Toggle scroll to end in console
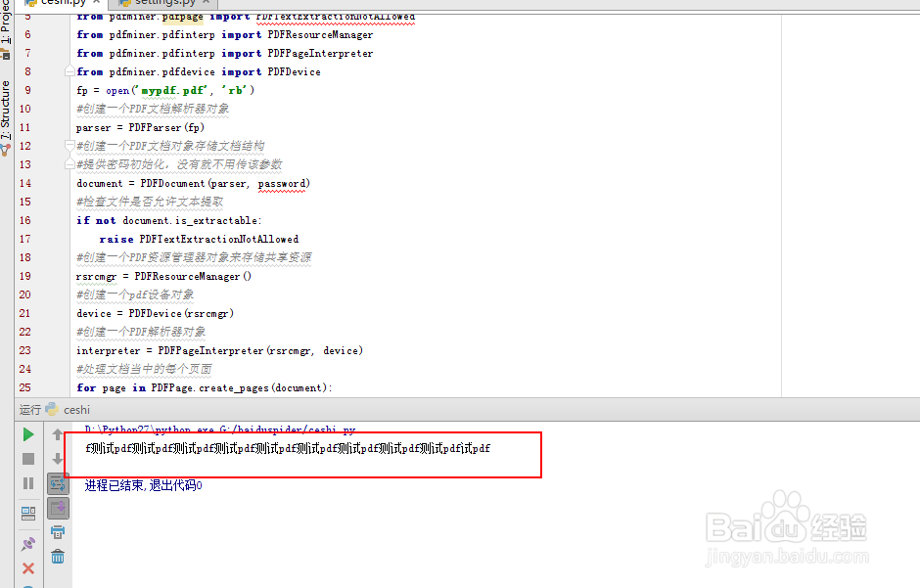920x588 pixels. click(x=58, y=508)
